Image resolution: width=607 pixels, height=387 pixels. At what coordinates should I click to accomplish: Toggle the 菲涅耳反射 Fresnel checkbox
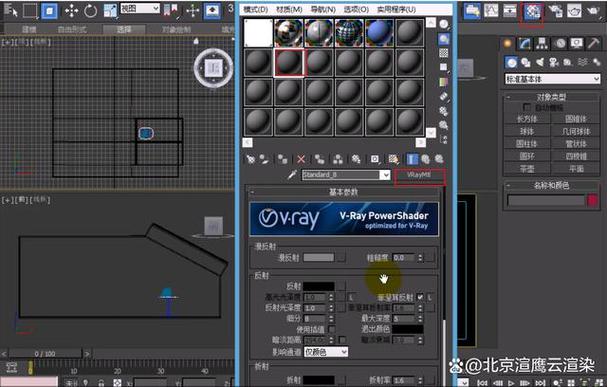pyautogui.click(x=420, y=297)
